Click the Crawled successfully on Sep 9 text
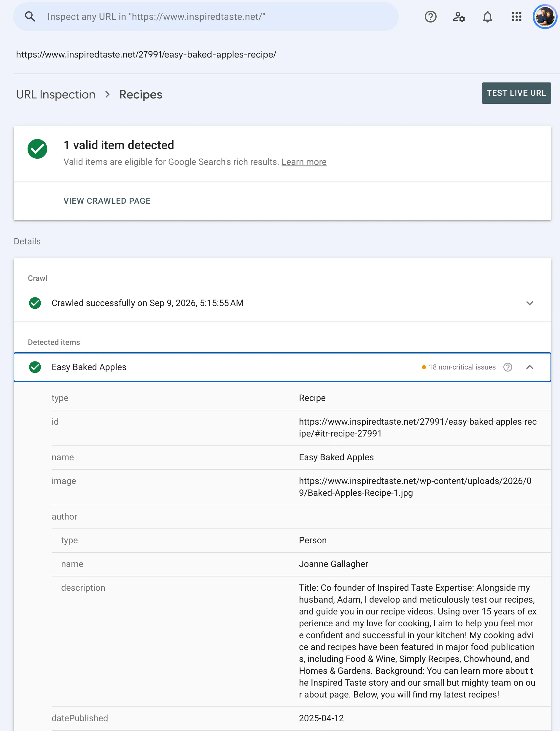The width and height of the screenshot is (560, 731). (x=147, y=303)
